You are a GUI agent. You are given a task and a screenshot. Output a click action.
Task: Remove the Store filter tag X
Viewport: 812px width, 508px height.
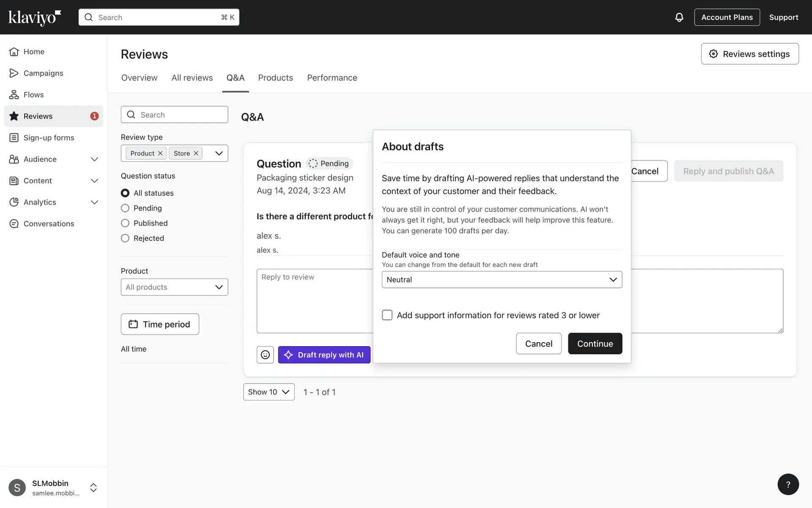(196, 153)
